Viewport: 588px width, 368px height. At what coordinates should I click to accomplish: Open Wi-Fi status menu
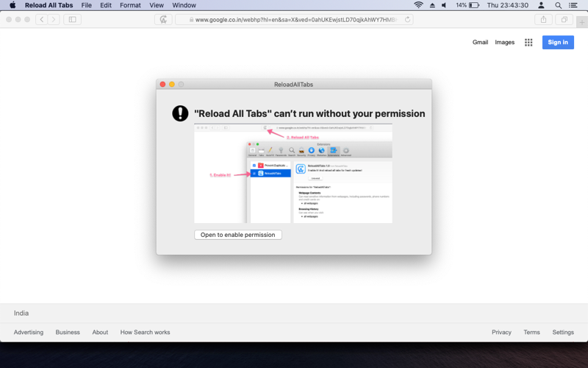(x=418, y=5)
